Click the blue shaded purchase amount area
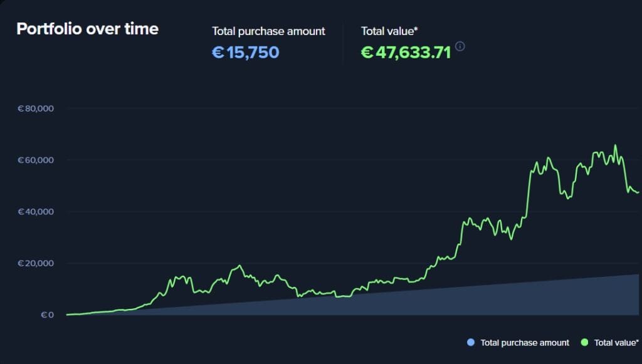The height and width of the screenshot is (364, 642). pos(502,301)
